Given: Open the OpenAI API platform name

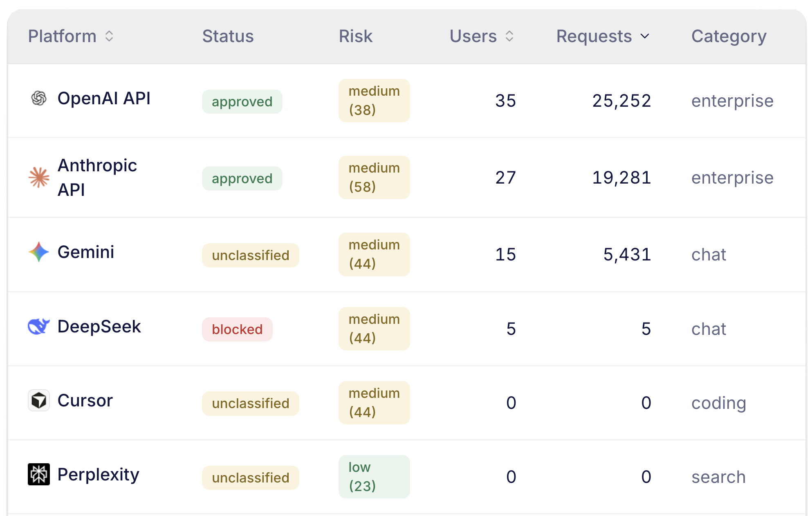Looking at the screenshot, I should pos(104,99).
